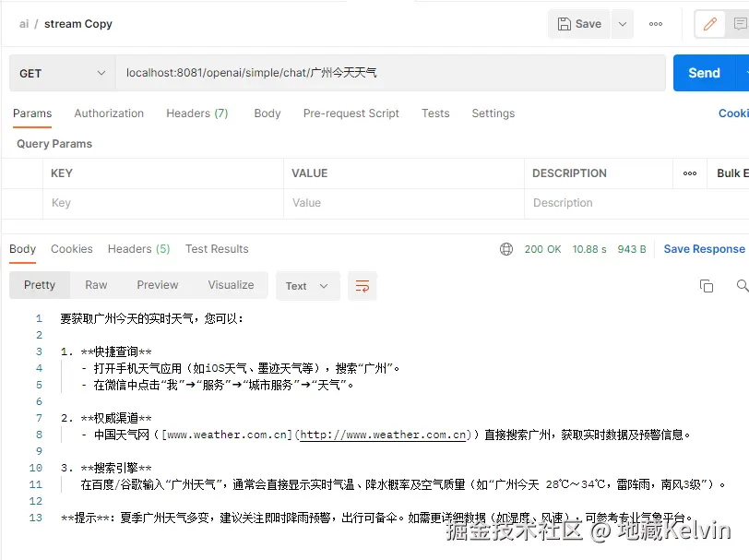Click response line 3 '快捷查询' text

click(x=116, y=352)
